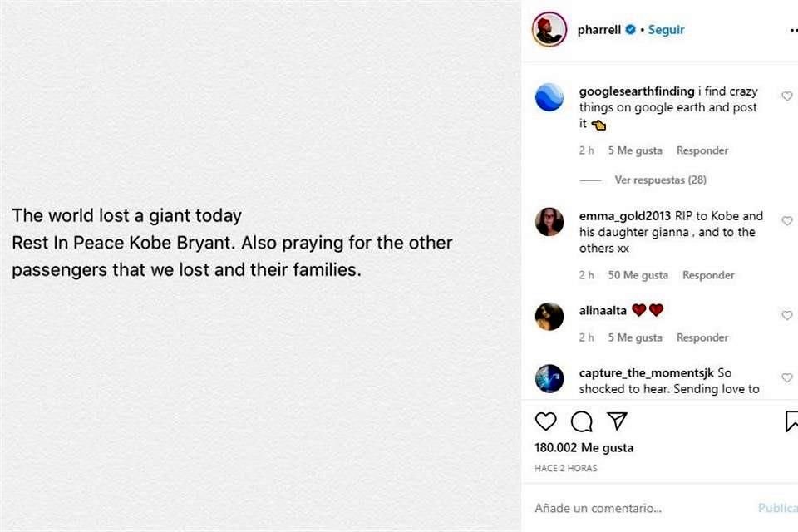Like the post with the heart icon

[x=546, y=421]
